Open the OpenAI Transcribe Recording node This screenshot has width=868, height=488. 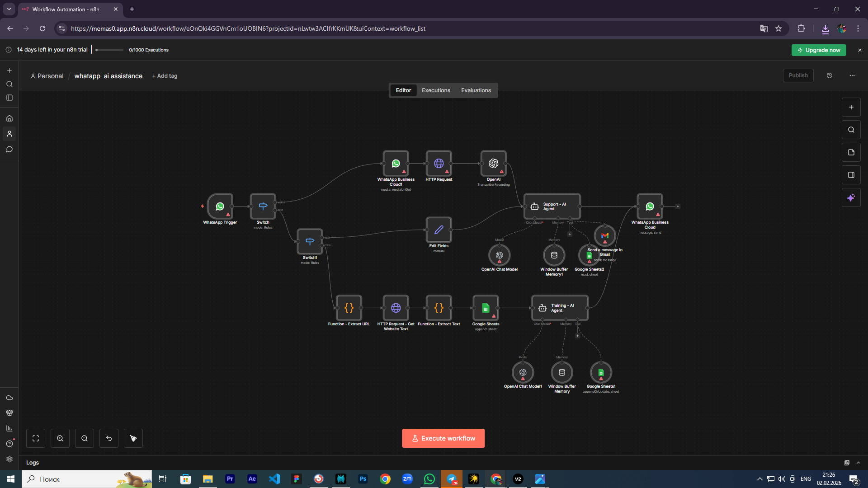pyautogui.click(x=494, y=164)
